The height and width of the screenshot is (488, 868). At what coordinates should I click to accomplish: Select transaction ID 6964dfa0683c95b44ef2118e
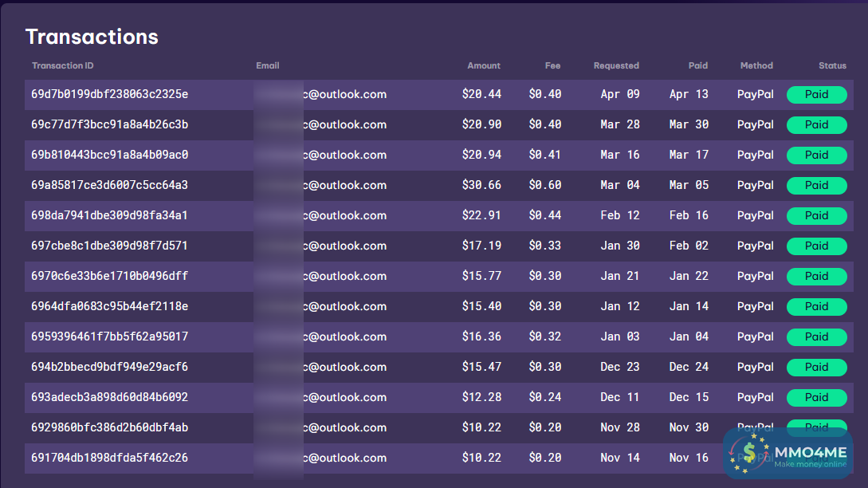coord(110,306)
